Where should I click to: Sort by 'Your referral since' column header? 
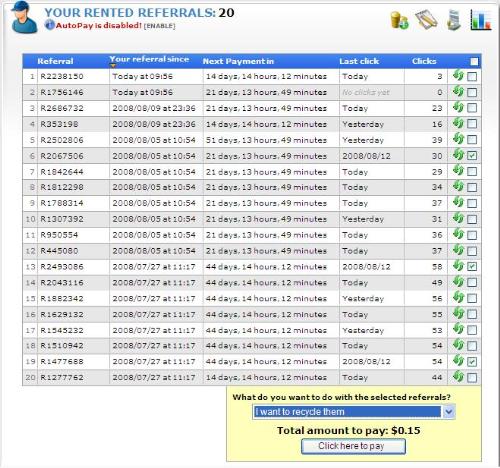click(x=149, y=59)
